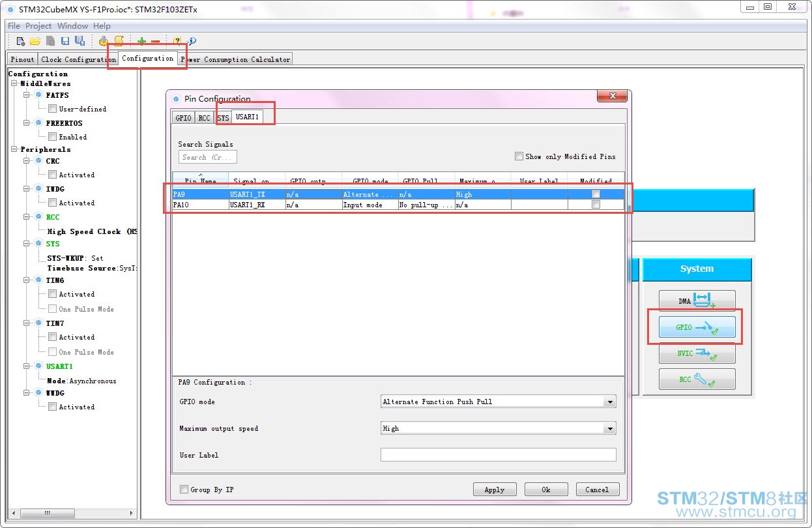The height and width of the screenshot is (528, 812).
Task: Collapse the FATFS tree node
Action: (27, 95)
